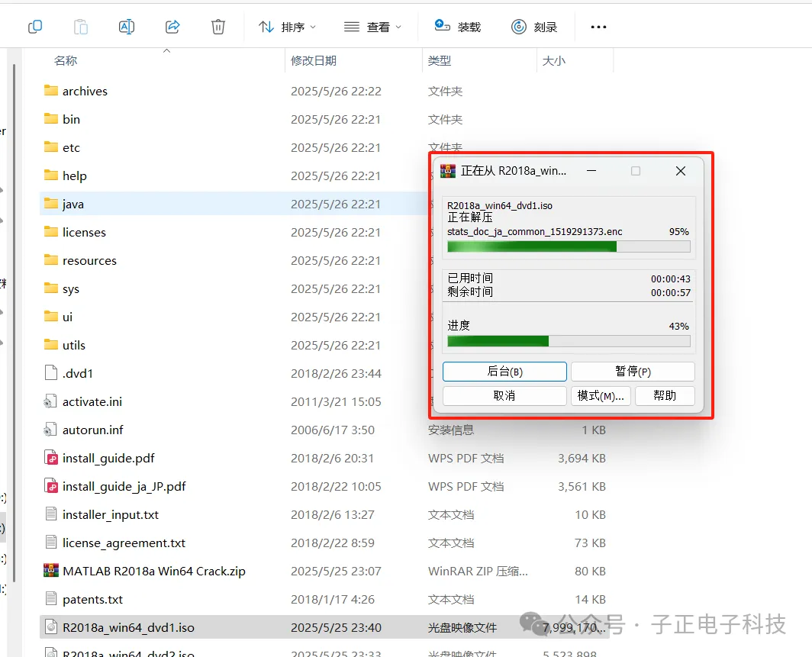The height and width of the screenshot is (657, 812).
Task: Click the 安装信息 type for autorun.inf
Action: 450,430
